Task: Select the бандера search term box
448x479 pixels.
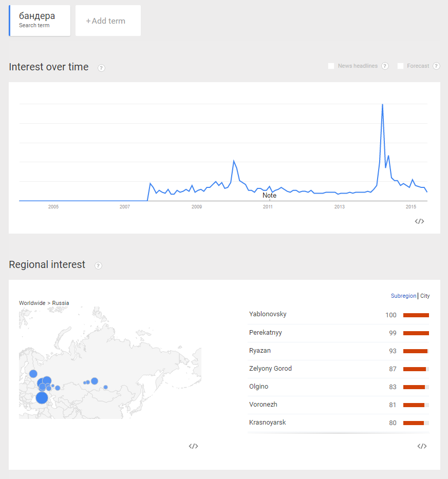Action: pyautogui.click(x=40, y=21)
